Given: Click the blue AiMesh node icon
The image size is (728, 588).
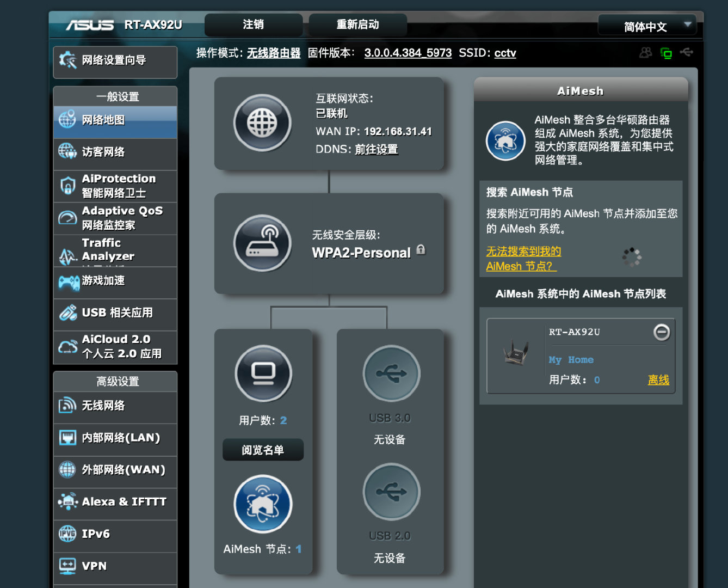Looking at the screenshot, I should (x=263, y=504).
